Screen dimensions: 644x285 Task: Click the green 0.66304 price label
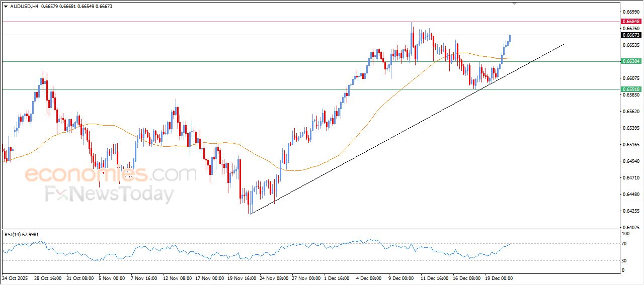click(631, 61)
